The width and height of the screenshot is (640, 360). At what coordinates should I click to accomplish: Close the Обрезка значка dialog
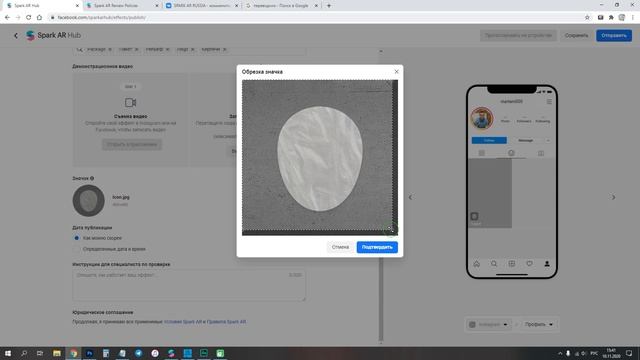click(396, 71)
